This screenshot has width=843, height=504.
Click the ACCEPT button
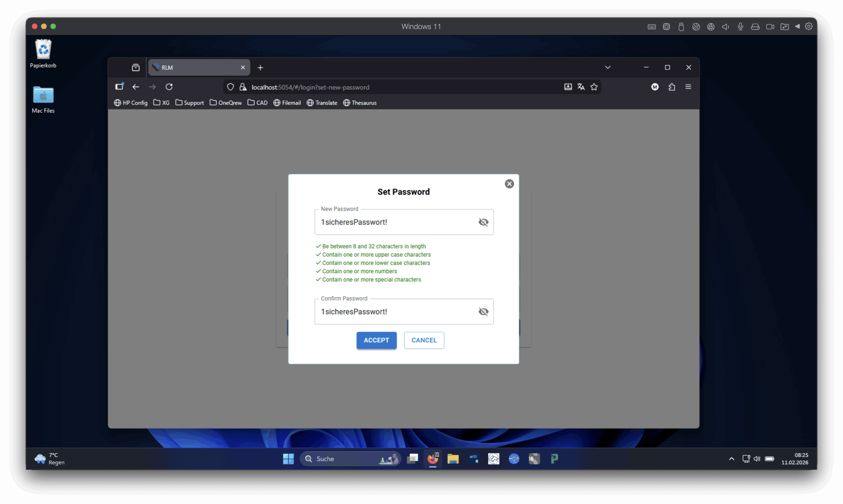[x=376, y=340]
